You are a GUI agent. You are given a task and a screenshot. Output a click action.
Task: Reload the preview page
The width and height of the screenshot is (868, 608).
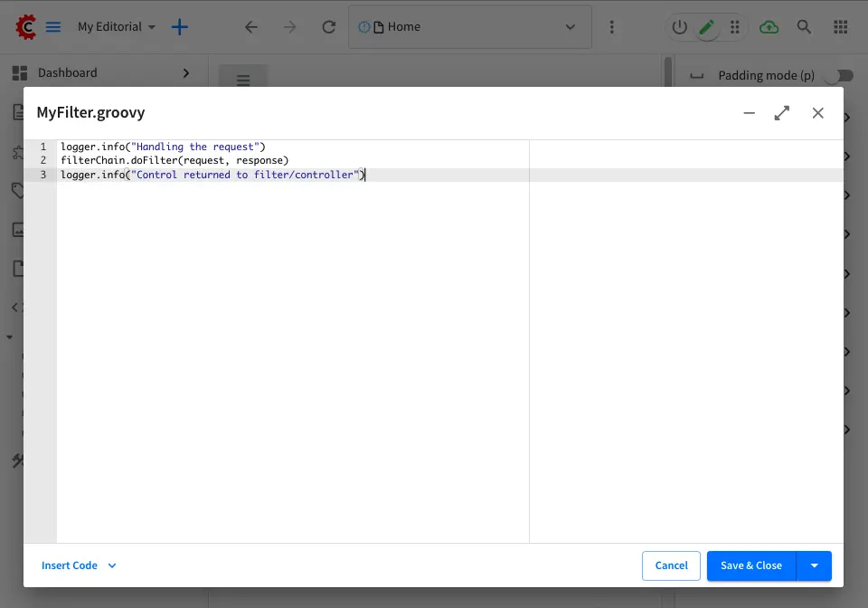[x=329, y=26]
